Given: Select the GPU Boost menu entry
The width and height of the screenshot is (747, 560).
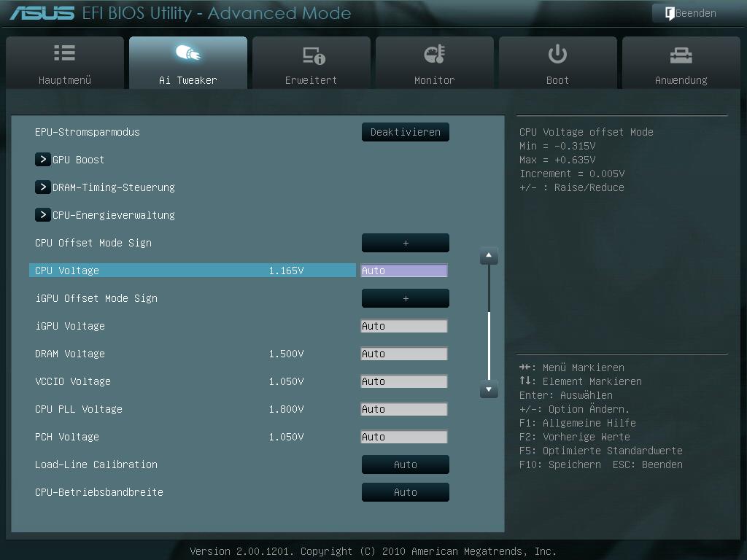Looking at the screenshot, I should point(78,160).
